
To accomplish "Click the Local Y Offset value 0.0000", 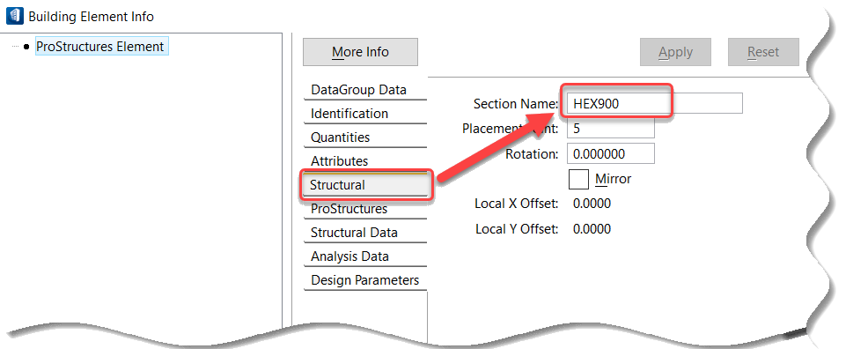I will point(592,229).
